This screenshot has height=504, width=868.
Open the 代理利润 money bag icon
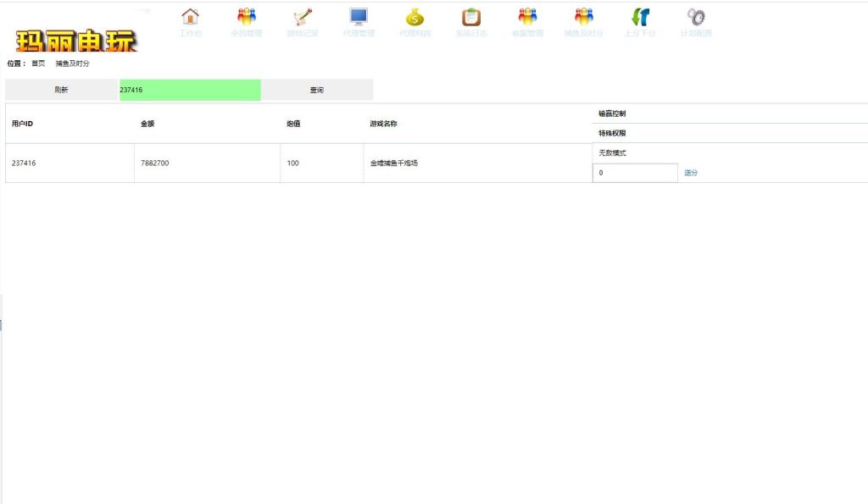click(415, 17)
